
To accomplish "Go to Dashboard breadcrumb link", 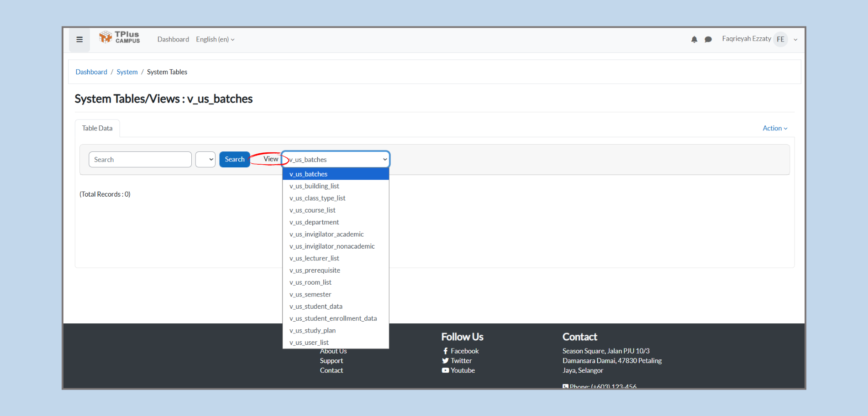I will pyautogui.click(x=91, y=72).
